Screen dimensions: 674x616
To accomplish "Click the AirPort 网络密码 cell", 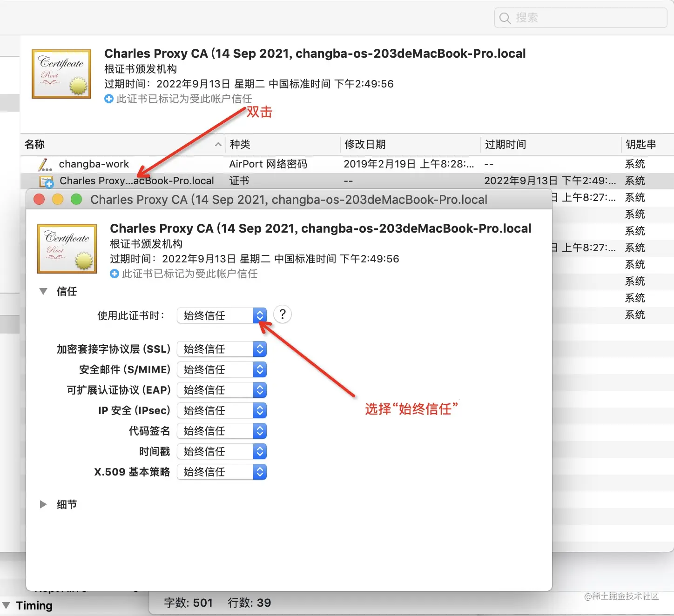I will (x=268, y=164).
